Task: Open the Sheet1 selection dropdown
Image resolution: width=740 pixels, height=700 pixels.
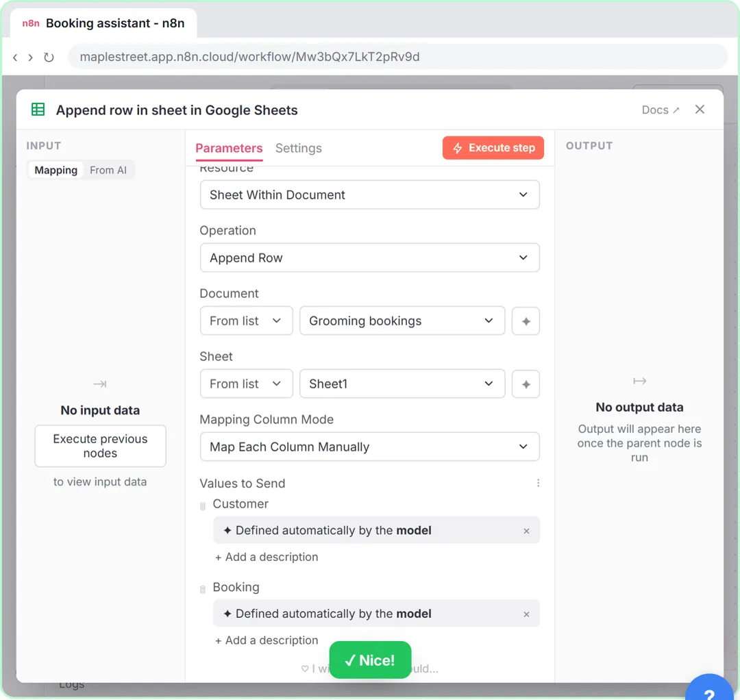Action: [x=402, y=384]
